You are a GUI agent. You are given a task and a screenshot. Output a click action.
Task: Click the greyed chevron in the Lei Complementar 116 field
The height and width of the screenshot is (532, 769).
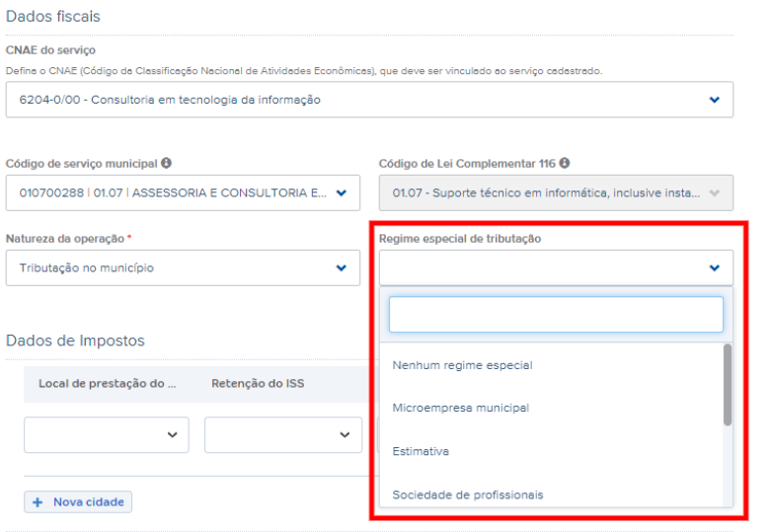tap(714, 193)
